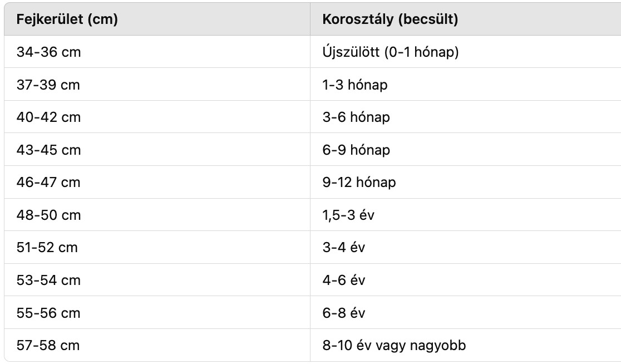Click the "Újszülött (0-1 hónap)" cell
The width and height of the screenshot is (621, 364).
coord(391,52)
